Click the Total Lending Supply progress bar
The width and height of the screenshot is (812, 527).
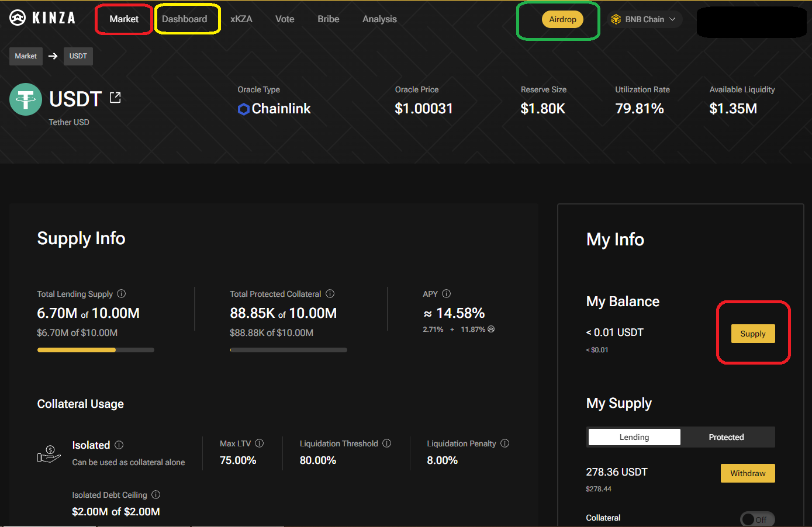tap(96, 350)
